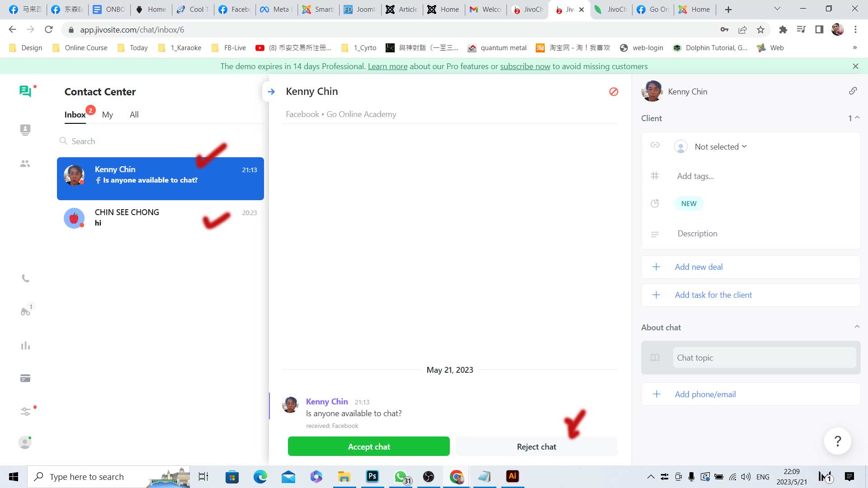Screen dimensions: 868x488
Task: Switch to the All conversations tab
Action: (134, 114)
